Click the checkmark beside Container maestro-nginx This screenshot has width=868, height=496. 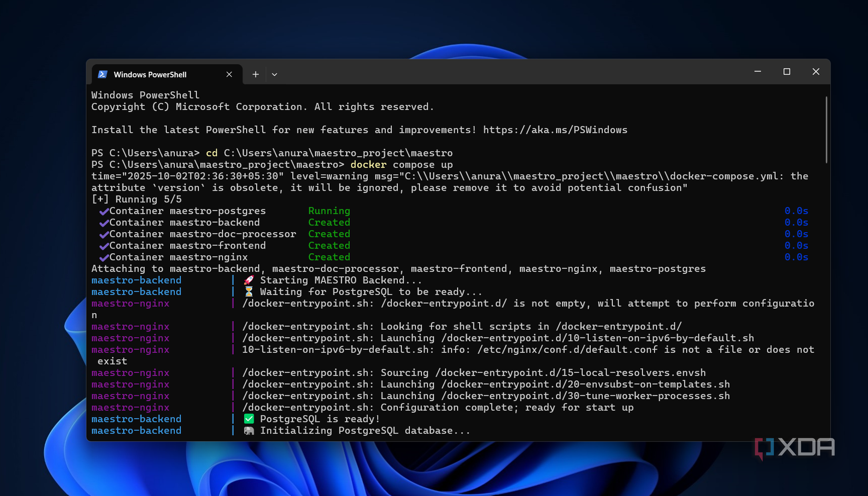104,257
